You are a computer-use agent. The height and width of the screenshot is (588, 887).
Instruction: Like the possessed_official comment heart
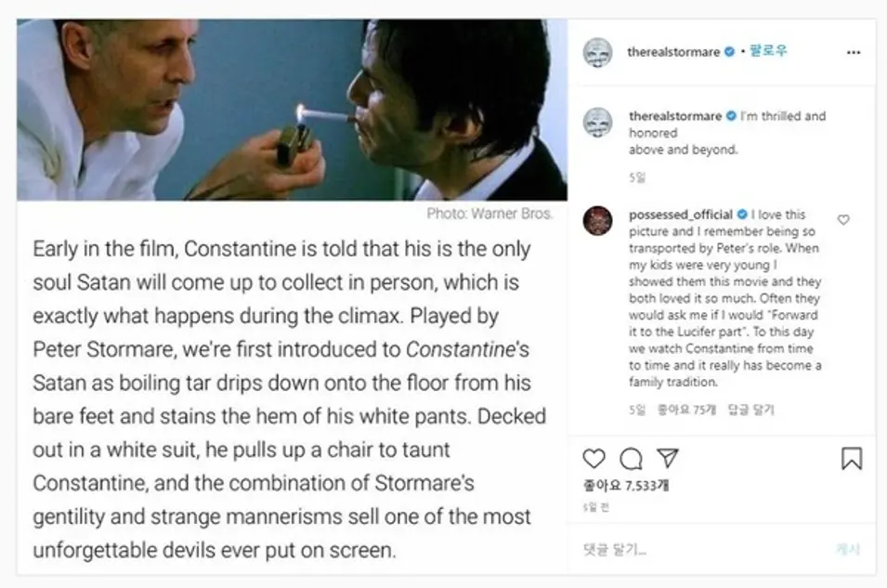[843, 219]
